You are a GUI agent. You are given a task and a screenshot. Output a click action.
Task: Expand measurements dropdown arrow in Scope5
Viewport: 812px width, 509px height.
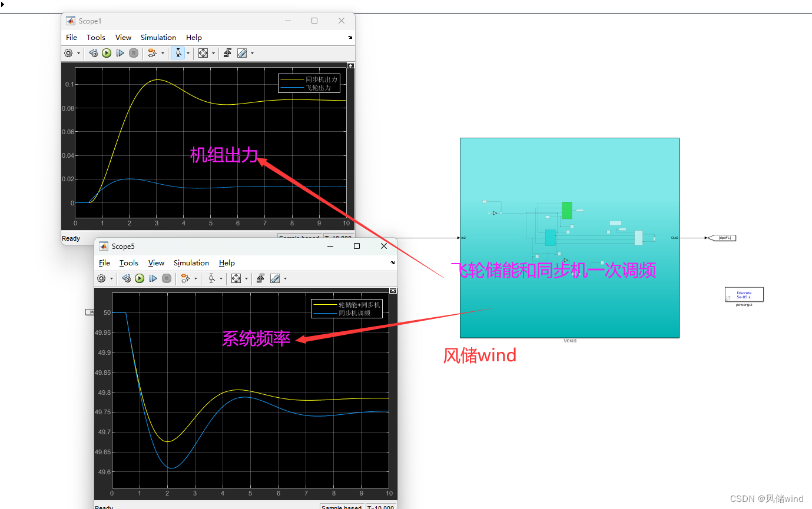click(285, 279)
